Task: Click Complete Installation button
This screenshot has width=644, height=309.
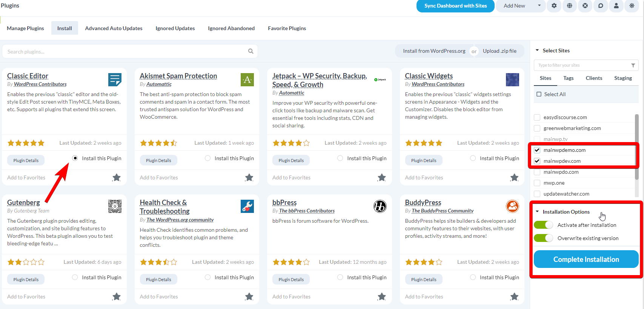Action: tap(586, 259)
